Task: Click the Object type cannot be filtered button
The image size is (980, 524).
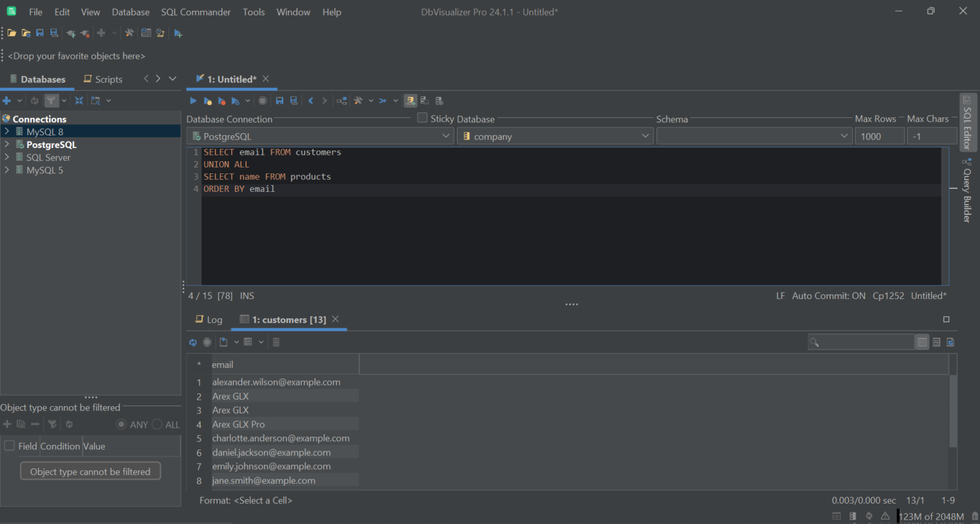Action: [90, 471]
